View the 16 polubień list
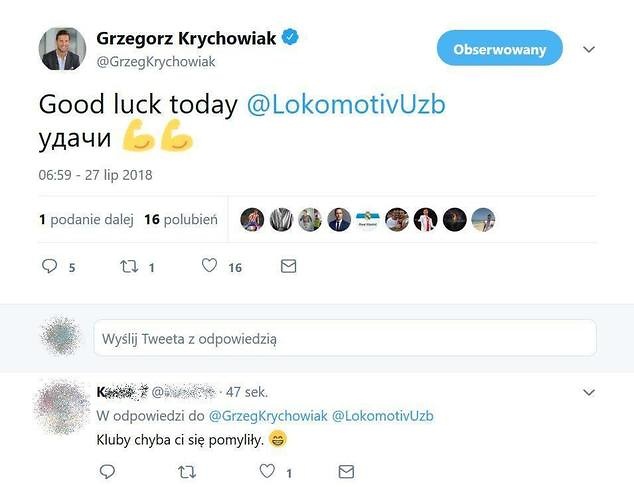Viewport: 634px width, 487px height. 181,219
